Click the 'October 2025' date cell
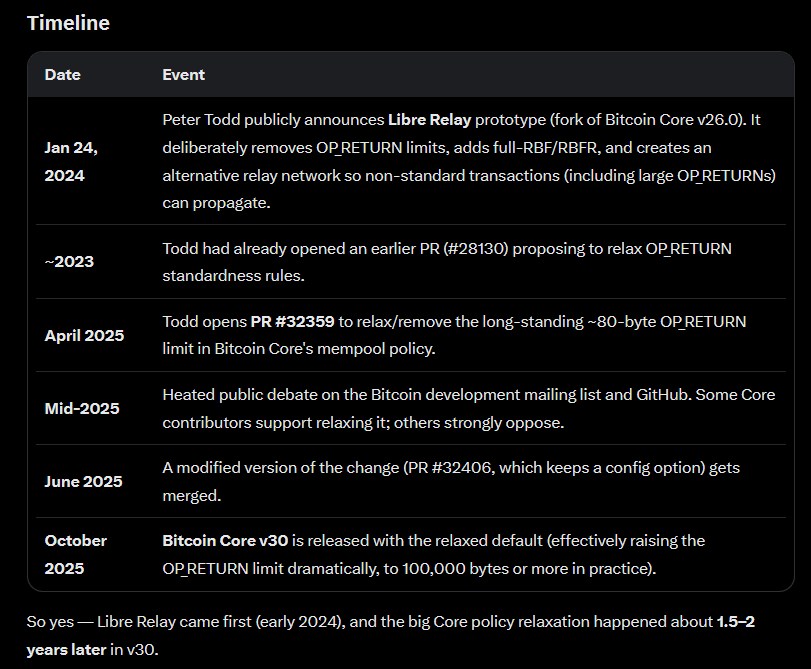The image size is (811, 669). click(x=76, y=554)
